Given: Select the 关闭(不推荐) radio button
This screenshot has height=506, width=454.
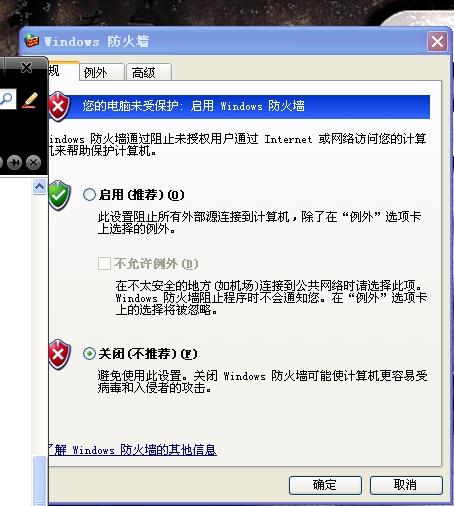Looking at the screenshot, I should [89, 353].
